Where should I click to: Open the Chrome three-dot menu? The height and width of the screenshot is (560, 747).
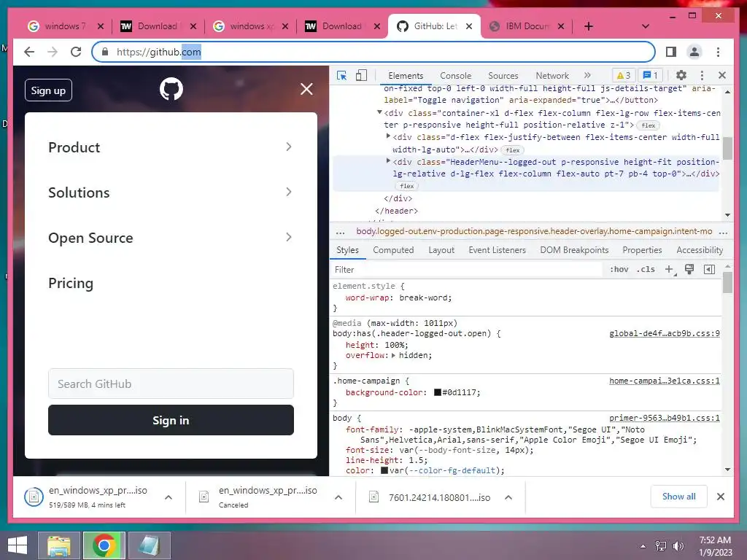tap(718, 52)
